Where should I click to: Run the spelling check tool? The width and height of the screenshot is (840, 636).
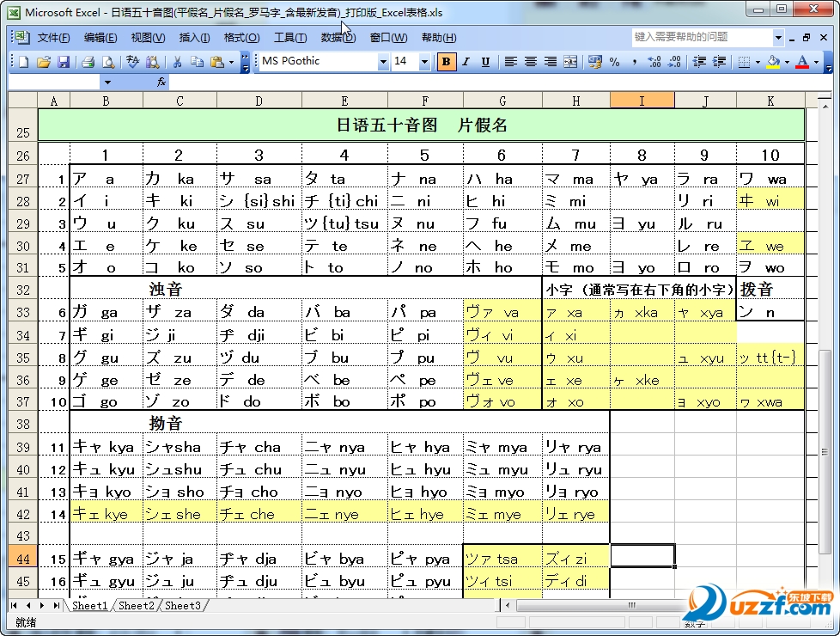(x=132, y=62)
